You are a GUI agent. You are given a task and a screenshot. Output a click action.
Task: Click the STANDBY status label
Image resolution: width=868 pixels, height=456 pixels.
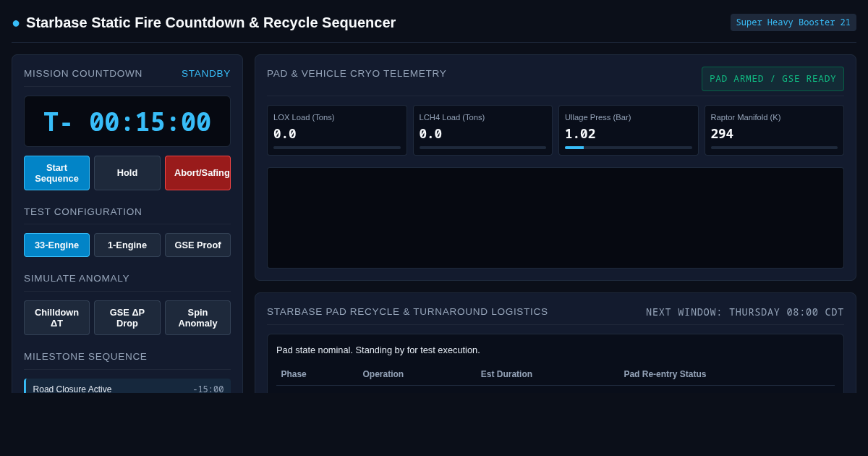[206, 74]
